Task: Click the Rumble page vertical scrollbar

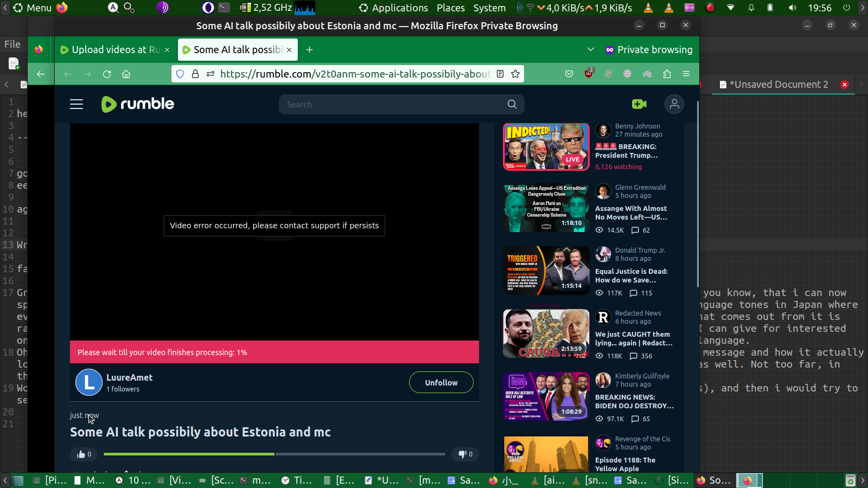Action: click(698, 194)
